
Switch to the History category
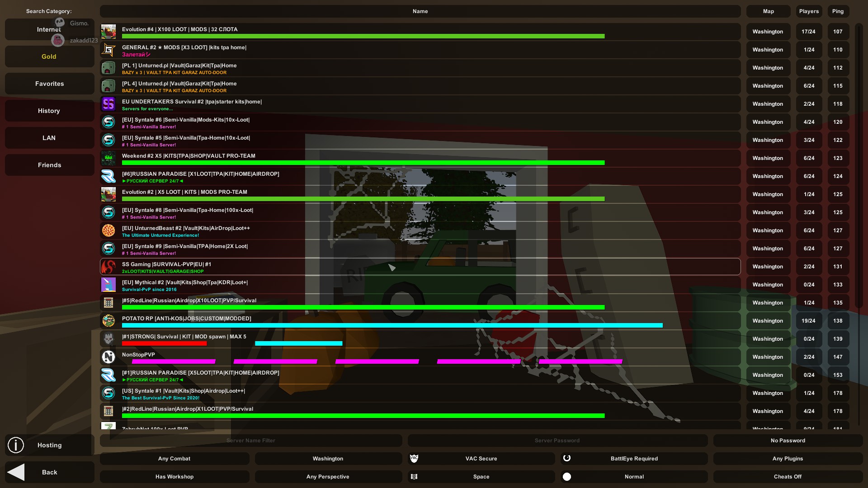tap(50, 111)
